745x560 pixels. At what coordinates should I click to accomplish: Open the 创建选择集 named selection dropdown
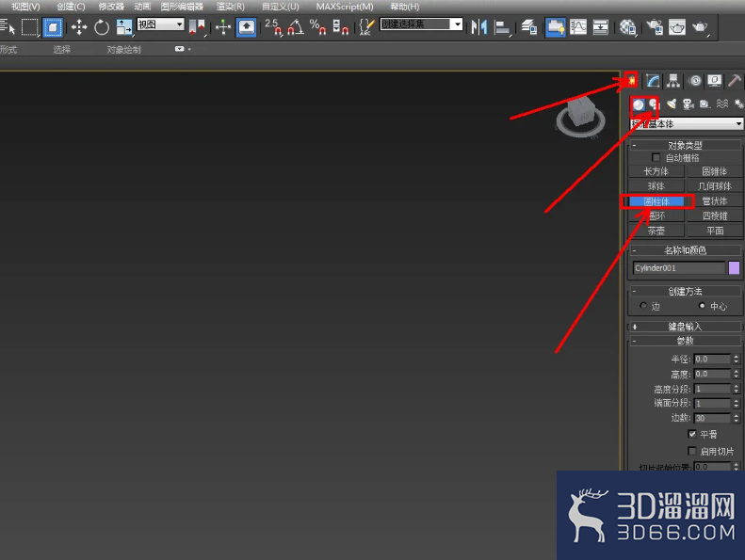coord(421,24)
